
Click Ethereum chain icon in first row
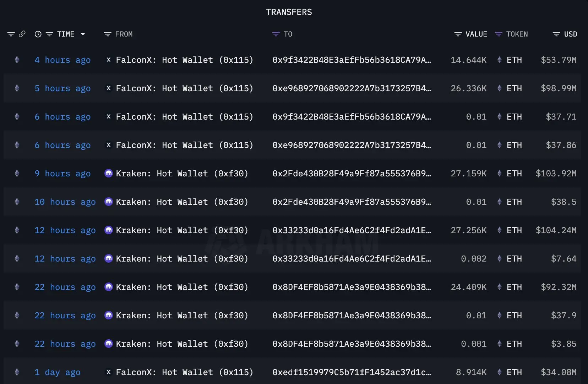[x=17, y=60]
